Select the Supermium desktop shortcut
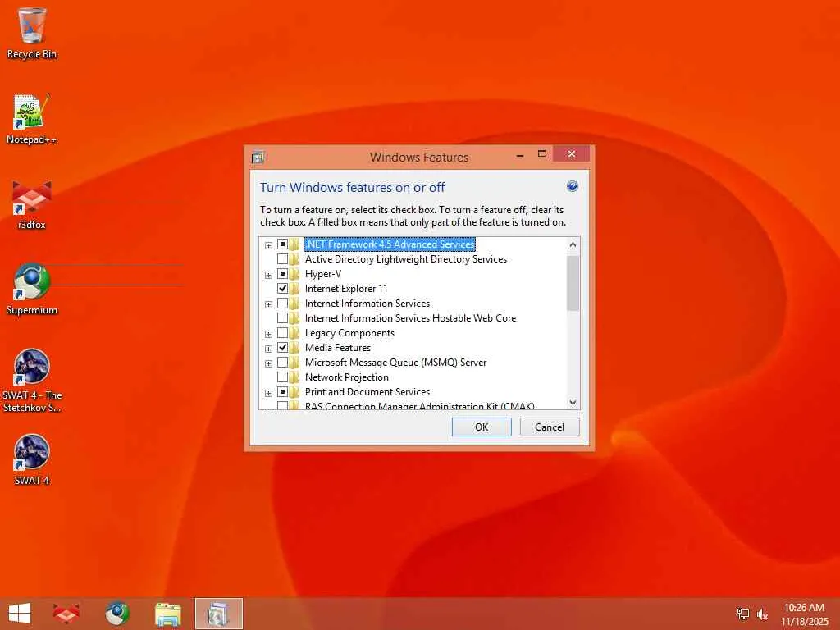 pos(32,290)
